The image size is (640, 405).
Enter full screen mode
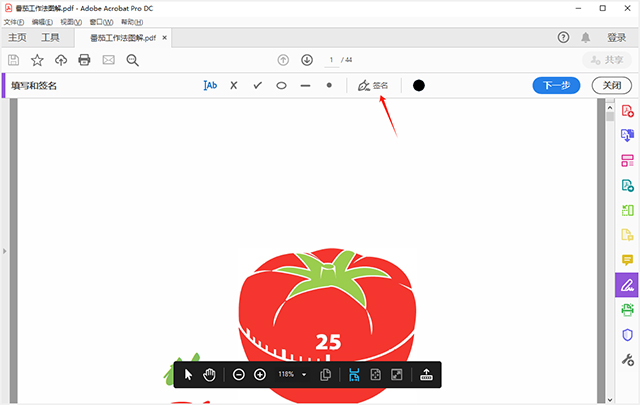pos(397,374)
